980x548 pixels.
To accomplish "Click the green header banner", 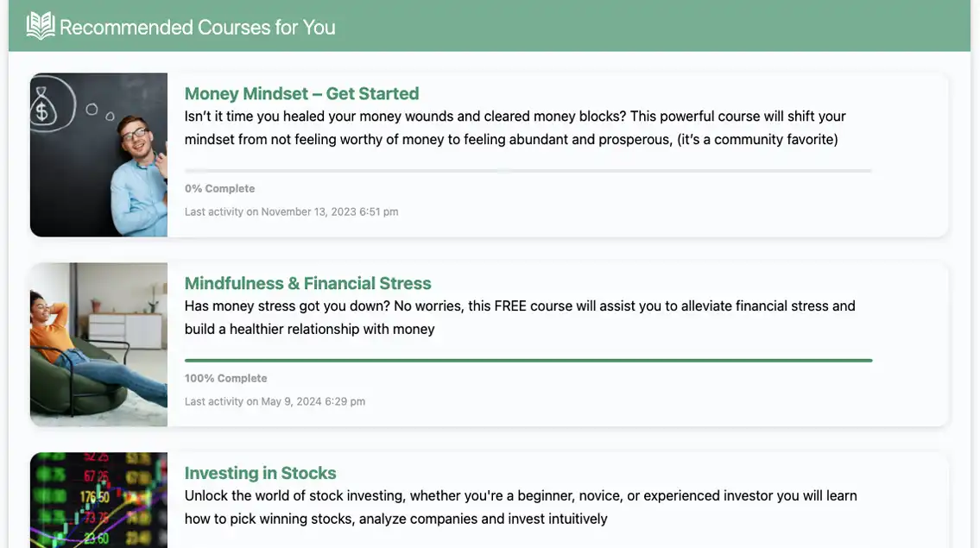I will 490,26.
